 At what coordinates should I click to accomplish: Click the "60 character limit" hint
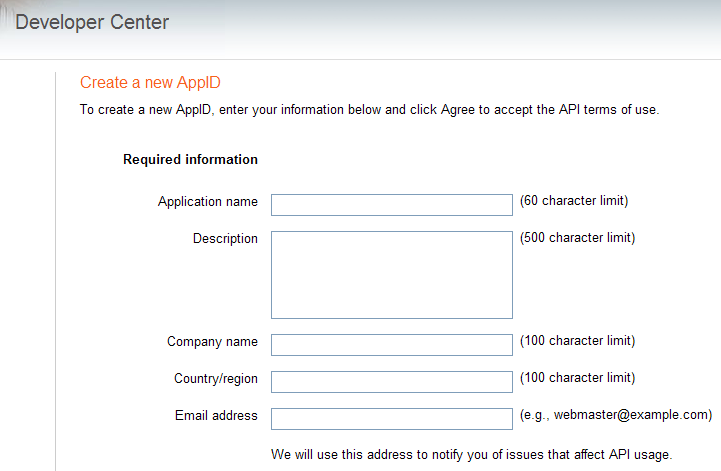pos(574,201)
